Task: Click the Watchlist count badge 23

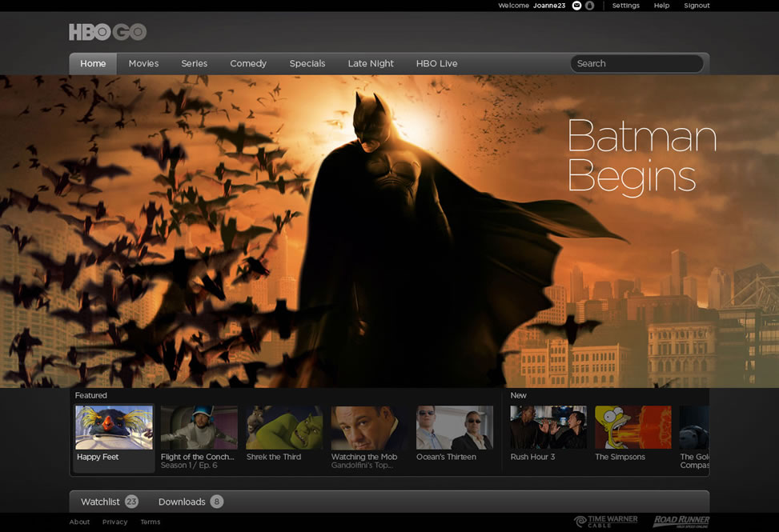Action: pyautogui.click(x=131, y=502)
